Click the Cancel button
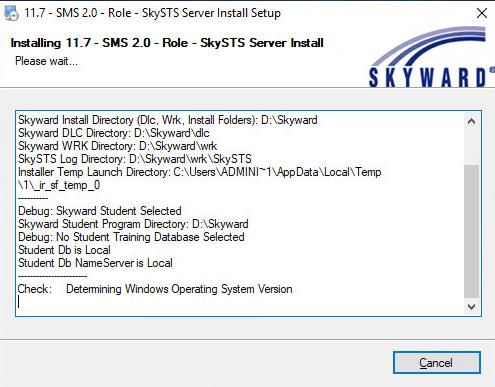This screenshot has width=495, height=387. tap(437, 362)
